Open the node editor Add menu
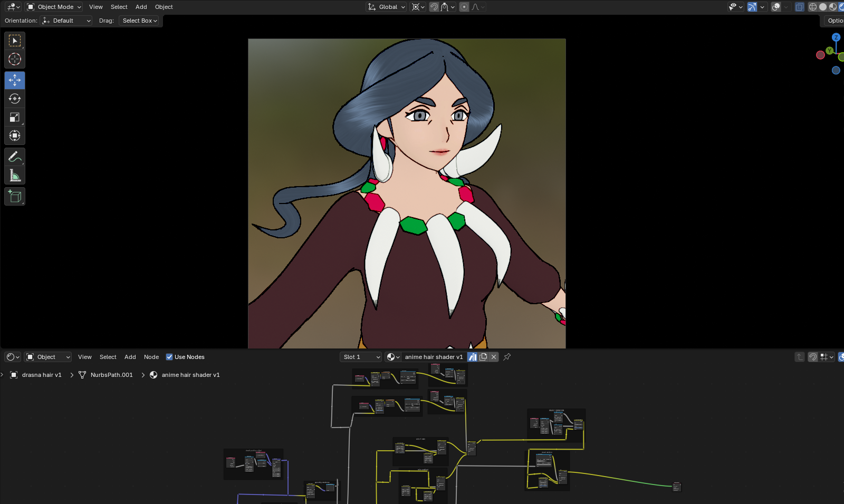 point(130,357)
